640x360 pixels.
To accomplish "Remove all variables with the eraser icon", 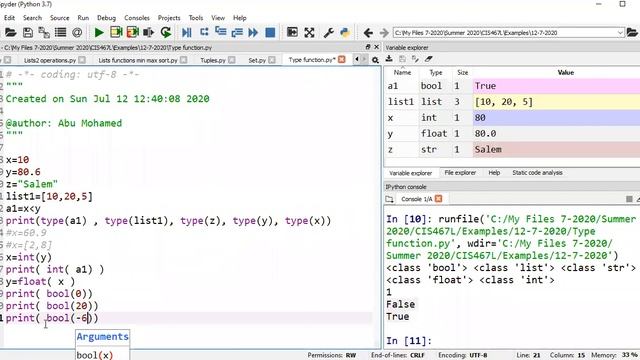I will 428,59.
